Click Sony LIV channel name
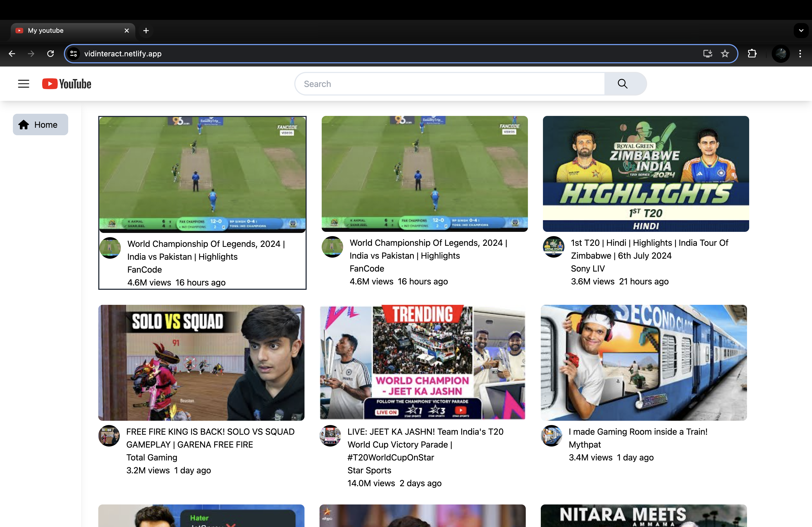Screen dimensions: 812x527 coord(588,269)
